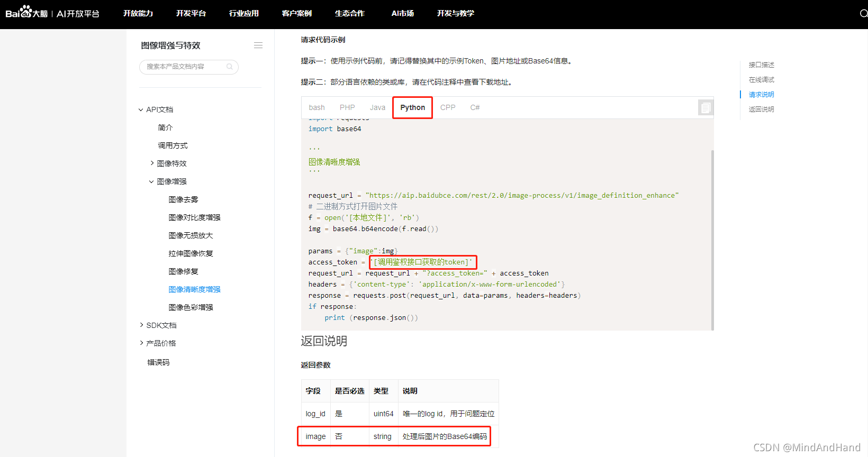Screen dimensions: 868x457
Task: Click the Baidu AI open platform logo
Action: [x=52, y=13]
